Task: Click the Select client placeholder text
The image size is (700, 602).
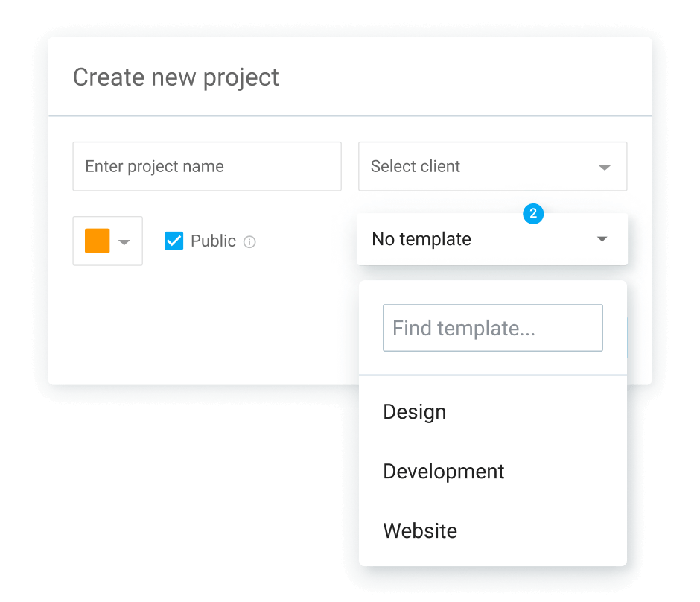Action: pos(415,166)
